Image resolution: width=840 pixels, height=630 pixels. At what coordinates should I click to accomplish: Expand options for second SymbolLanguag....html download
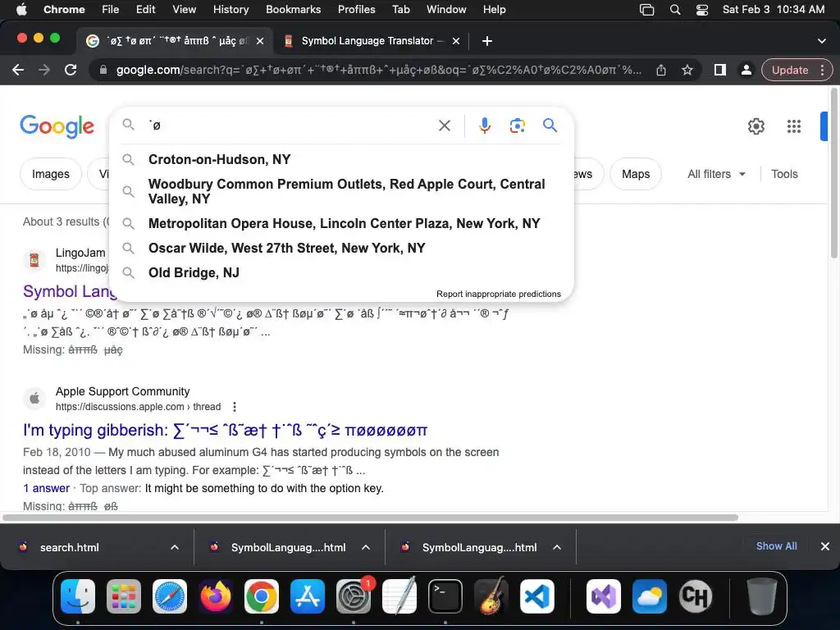(x=557, y=547)
